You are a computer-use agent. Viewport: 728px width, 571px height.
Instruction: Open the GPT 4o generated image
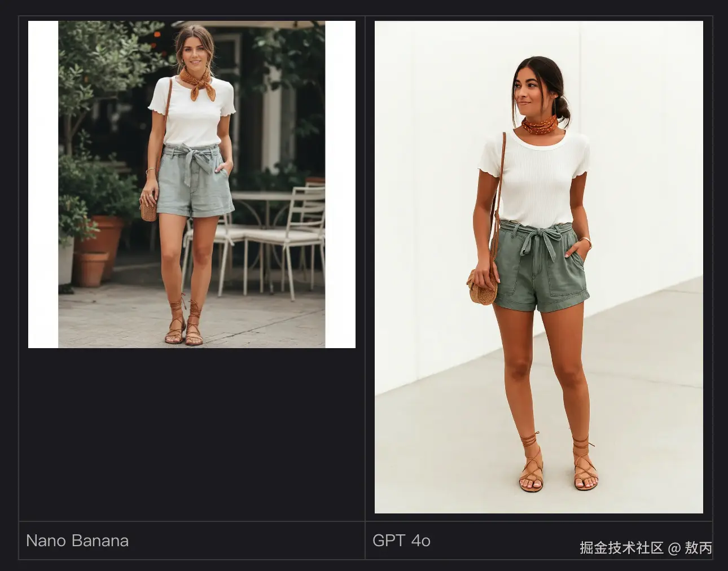tap(539, 267)
